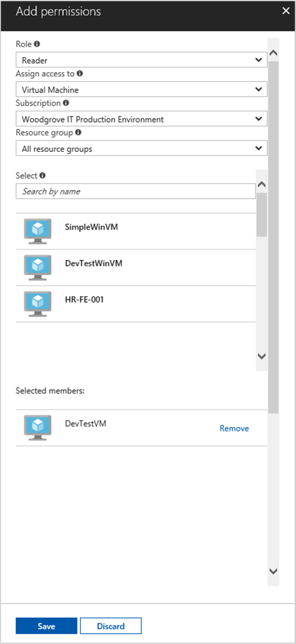This screenshot has width=296, height=644.
Task: Open the Role dropdown showing Reader
Action: 141,60
